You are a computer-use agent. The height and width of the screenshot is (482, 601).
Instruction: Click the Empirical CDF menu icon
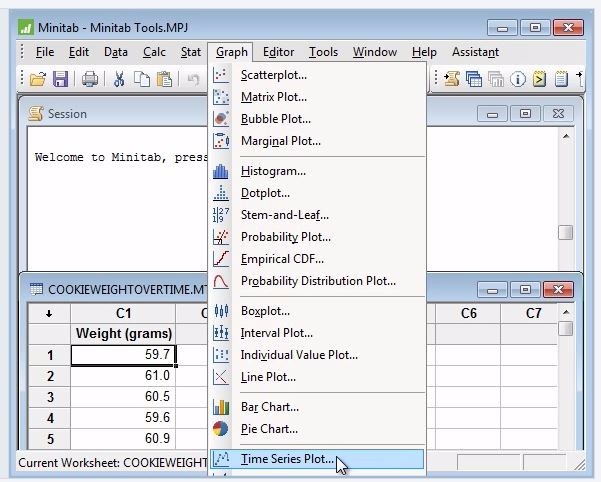221,259
